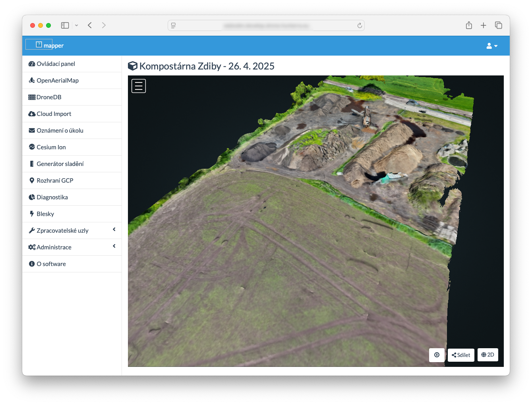Click the Cloud Import cloud icon
Image resolution: width=532 pixels, height=405 pixels.
(x=32, y=114)
